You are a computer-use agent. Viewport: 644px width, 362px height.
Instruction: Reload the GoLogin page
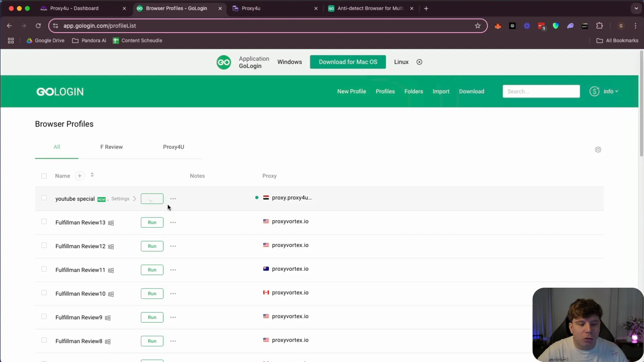click(x=38, y=26)
